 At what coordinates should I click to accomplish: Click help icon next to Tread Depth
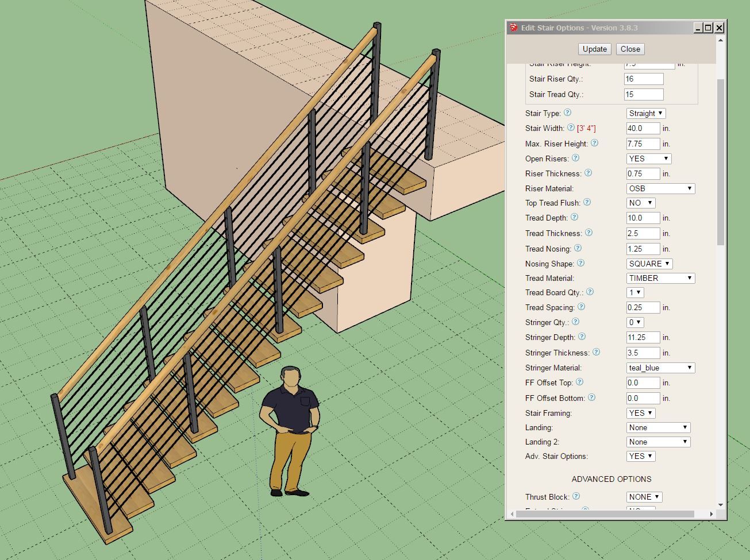pos(574,217)
